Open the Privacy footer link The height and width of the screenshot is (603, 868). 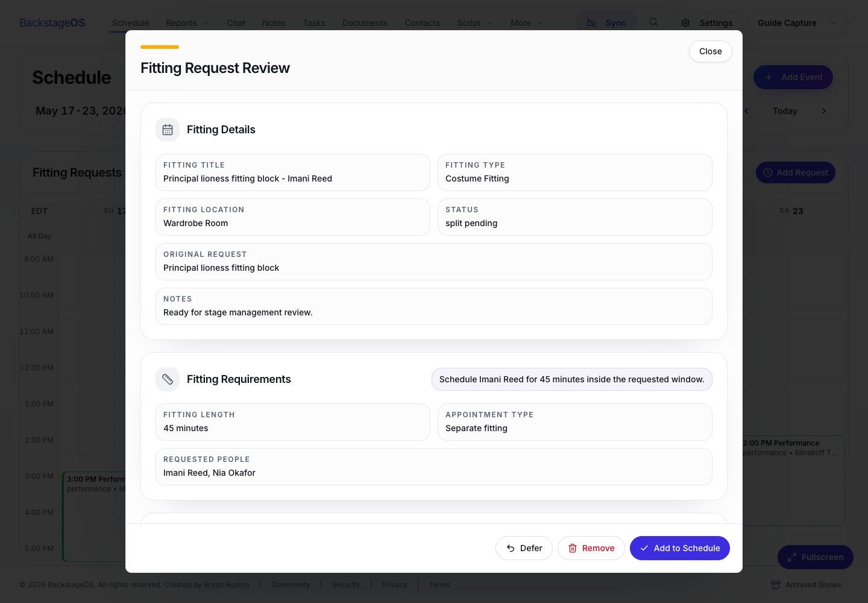click(x=394, y=585)
